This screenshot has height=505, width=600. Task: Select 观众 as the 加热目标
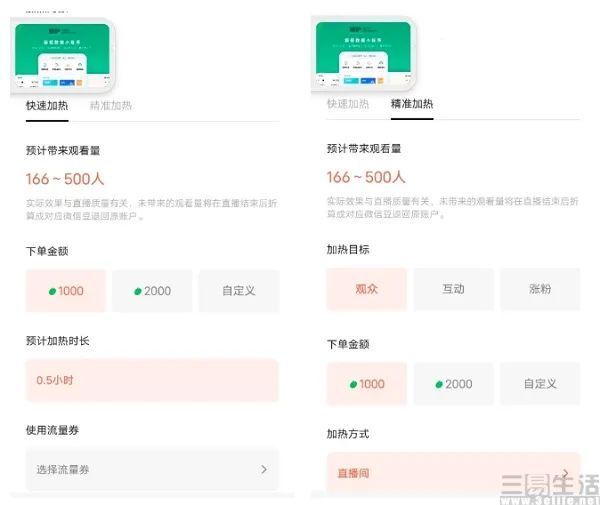366,289
